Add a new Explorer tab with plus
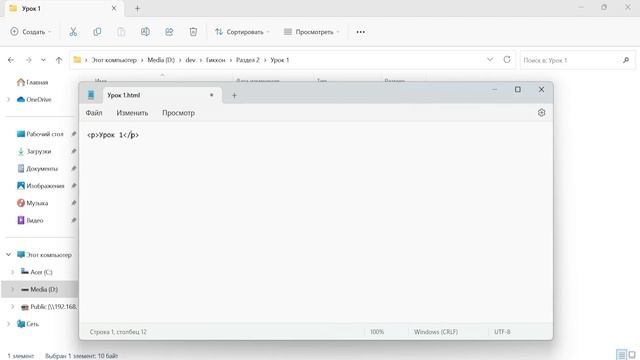This screenshot has width=640, height=360. click(137, 8)
